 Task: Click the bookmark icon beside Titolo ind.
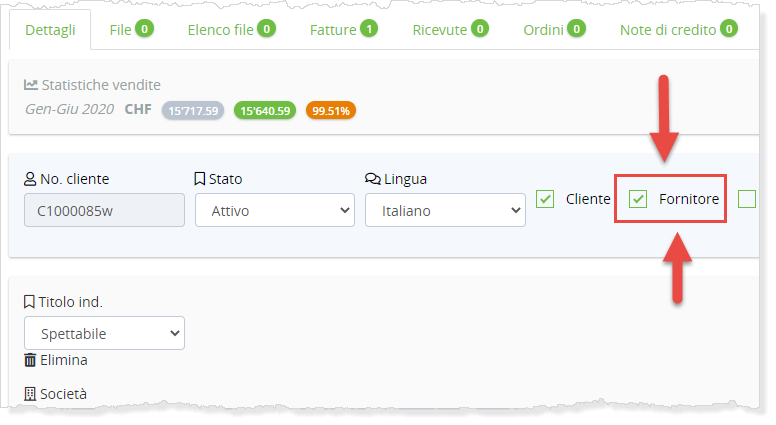coord(30,302)
